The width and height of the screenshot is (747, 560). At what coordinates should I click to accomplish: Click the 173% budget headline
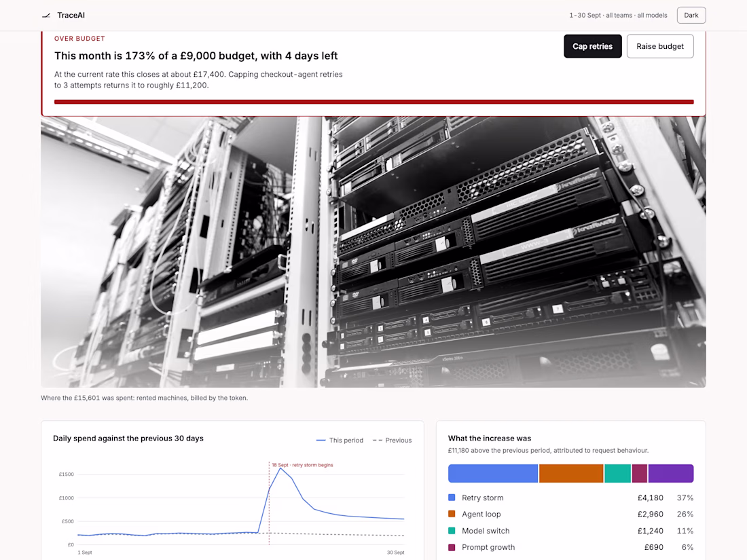196,56
